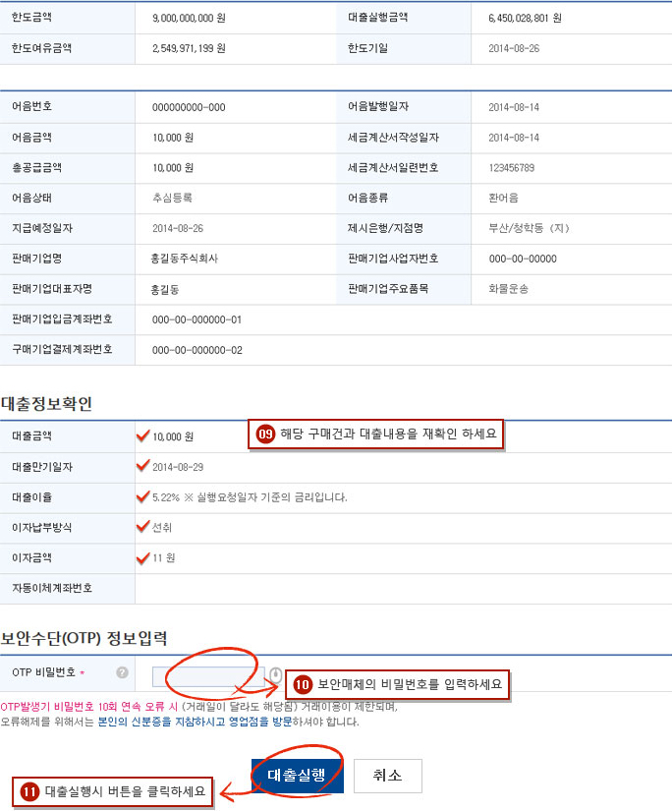Click 판매기업명 value 홍길동주식회사
The height and width of the screenshot is (811, 672).
[184, 259]
